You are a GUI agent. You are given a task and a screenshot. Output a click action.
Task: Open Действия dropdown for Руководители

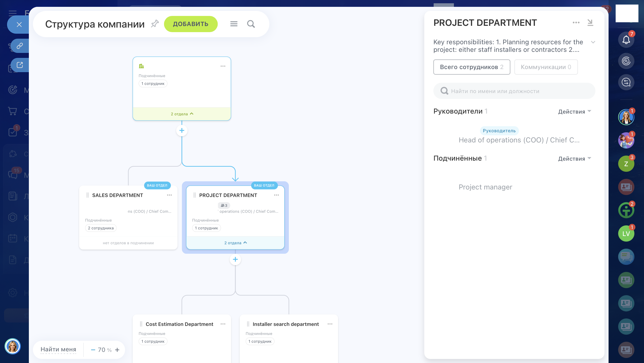575,112
